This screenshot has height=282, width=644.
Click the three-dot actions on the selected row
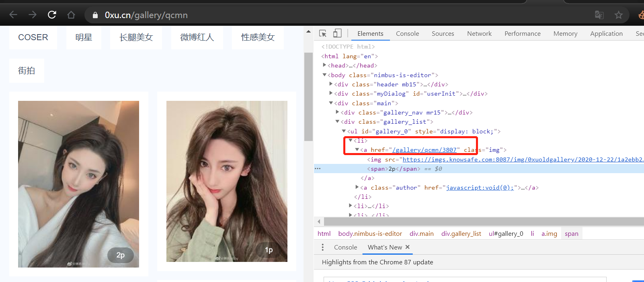(x=318, y=169)
